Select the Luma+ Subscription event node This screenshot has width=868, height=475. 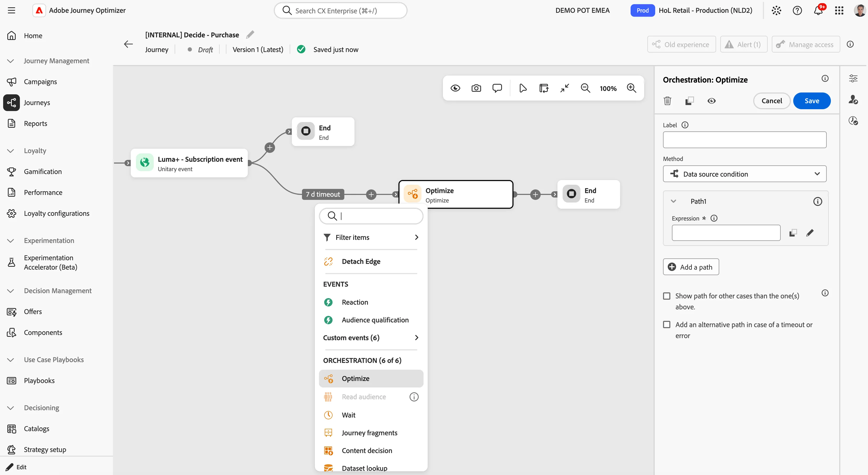coord(189,163)
